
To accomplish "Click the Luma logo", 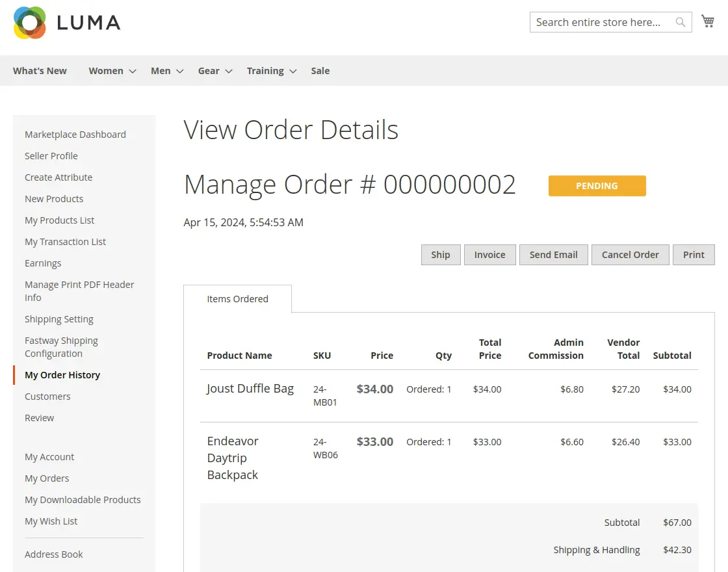I will (x=65, y=23).
